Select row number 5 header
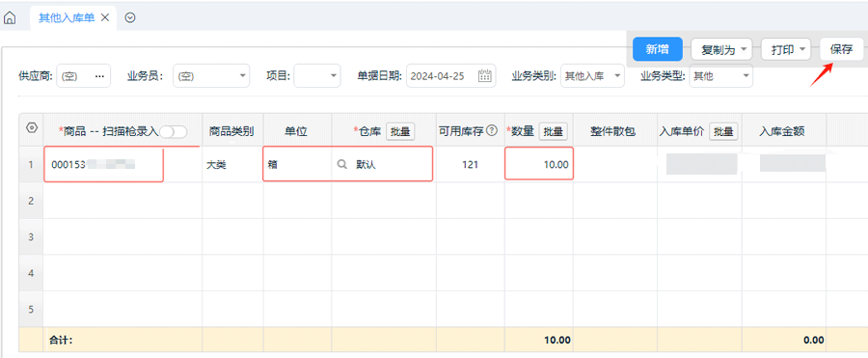Viewport: 868px width, 358px height. coord(31,309)
